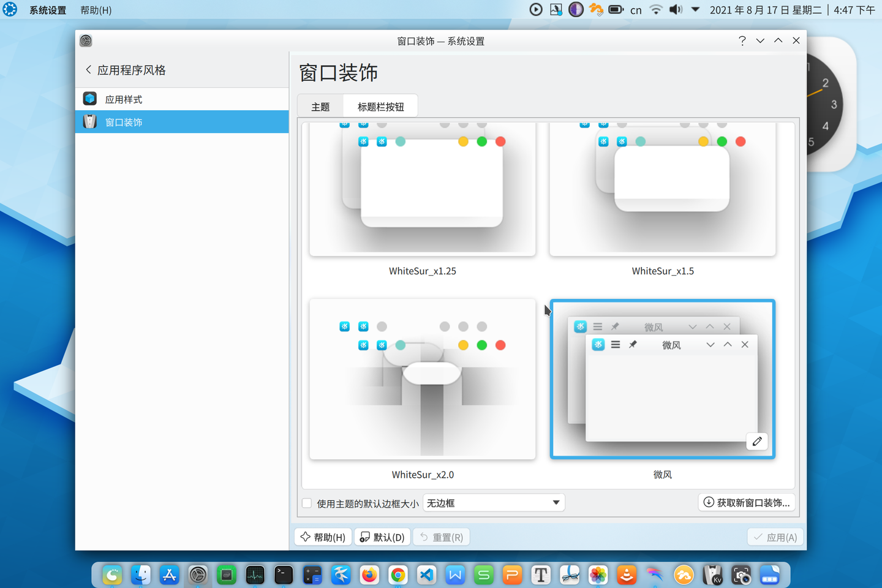The width and height of the screenshot is (882, 588).
Task: Open the blue folder icon in the dock
Action: coord(769,575)
